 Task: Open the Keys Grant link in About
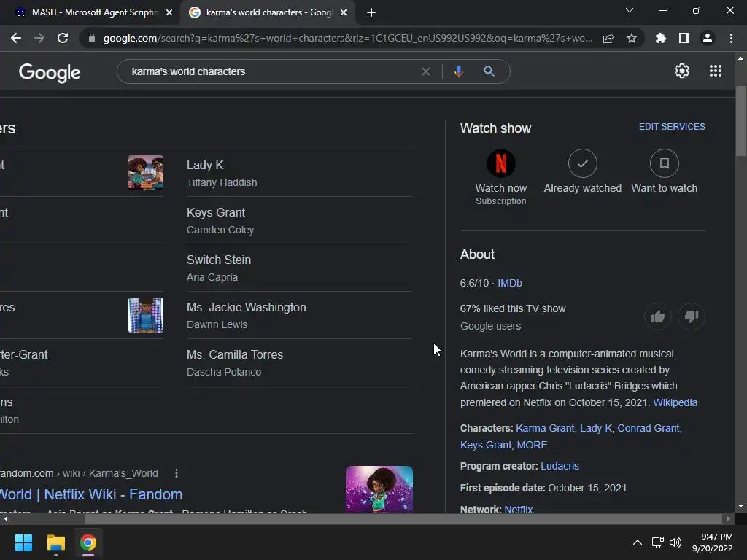(485, 445)
